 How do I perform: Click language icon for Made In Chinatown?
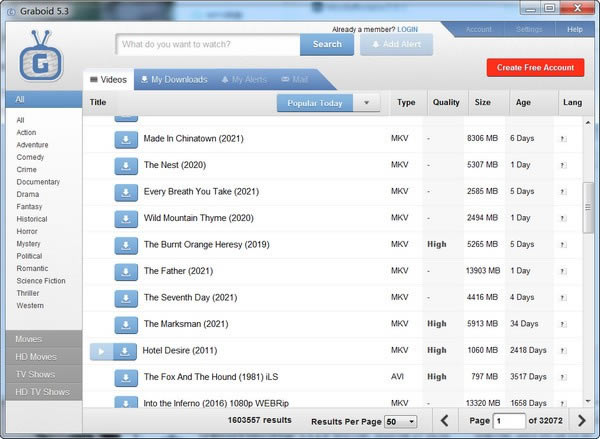click(x=562, y=139)
